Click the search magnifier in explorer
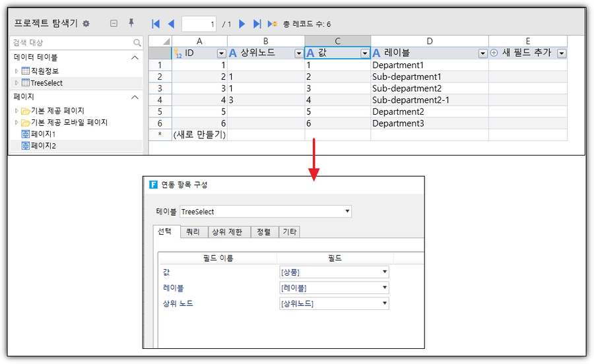The width and height of the screenshot is (594, 364). (x=137, y=43)
